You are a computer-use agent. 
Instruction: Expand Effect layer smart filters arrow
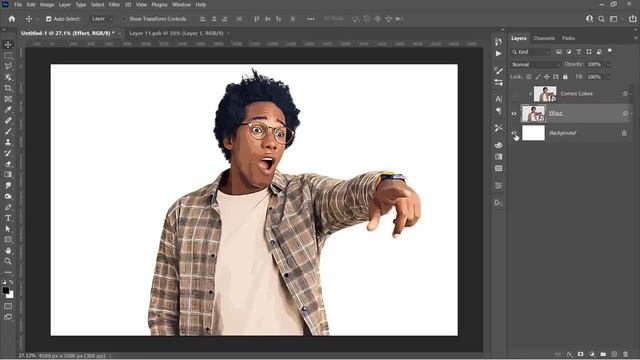coord(631,113)
